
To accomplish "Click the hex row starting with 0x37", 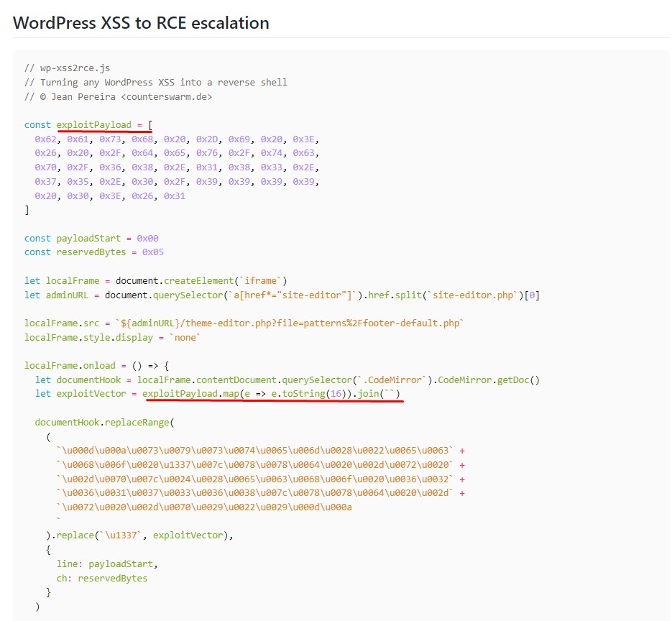I will coord(177,181).
